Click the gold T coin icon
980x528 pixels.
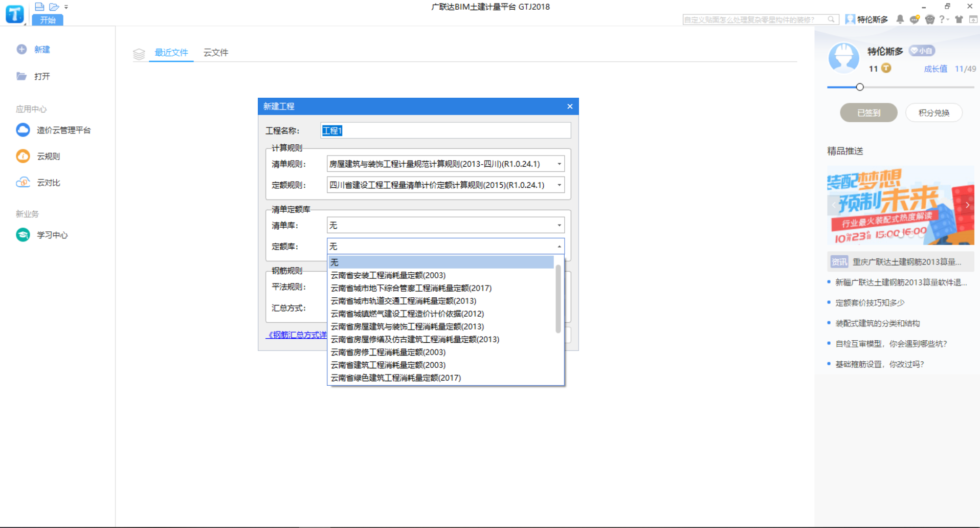coord(886,68)
